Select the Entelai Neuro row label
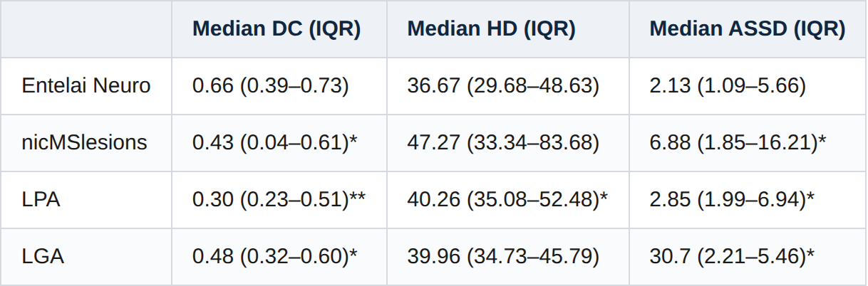This screenshot has width=868, height=286. [x=86, y=86]
